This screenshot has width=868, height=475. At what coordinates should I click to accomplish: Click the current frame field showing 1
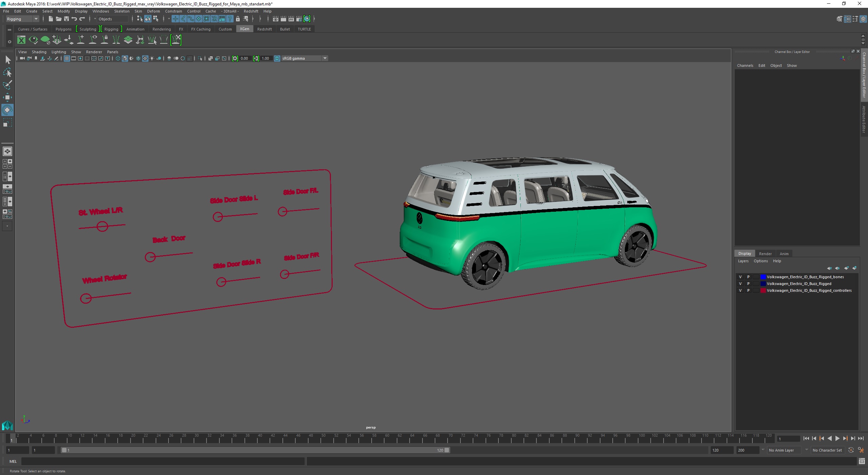click(x=788, y=439)
